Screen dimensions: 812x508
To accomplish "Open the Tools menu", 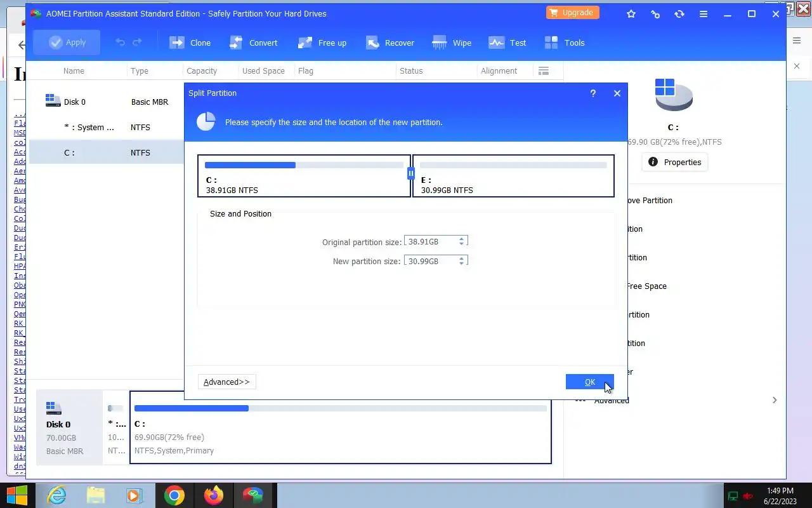I will point(564,43).
